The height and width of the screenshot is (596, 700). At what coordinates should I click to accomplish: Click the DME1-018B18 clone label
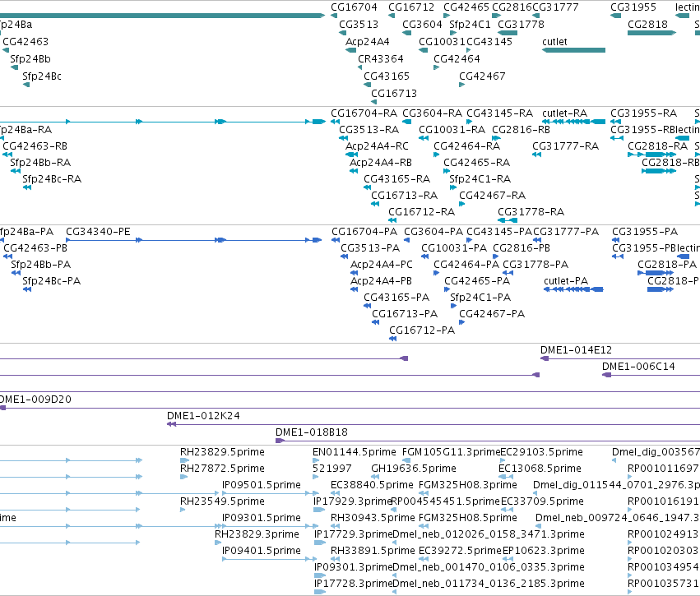coord(311,432)
